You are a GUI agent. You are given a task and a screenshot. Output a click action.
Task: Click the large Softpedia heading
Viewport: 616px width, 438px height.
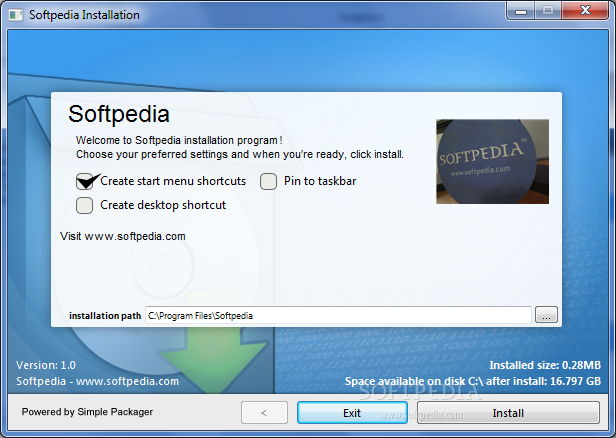119,114
